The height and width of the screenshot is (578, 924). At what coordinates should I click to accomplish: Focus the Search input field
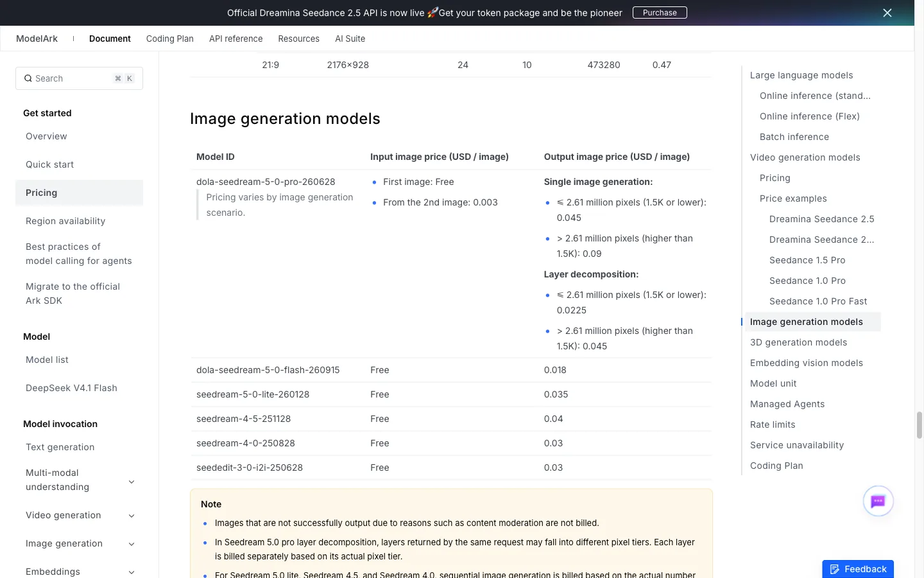(79, 78)
